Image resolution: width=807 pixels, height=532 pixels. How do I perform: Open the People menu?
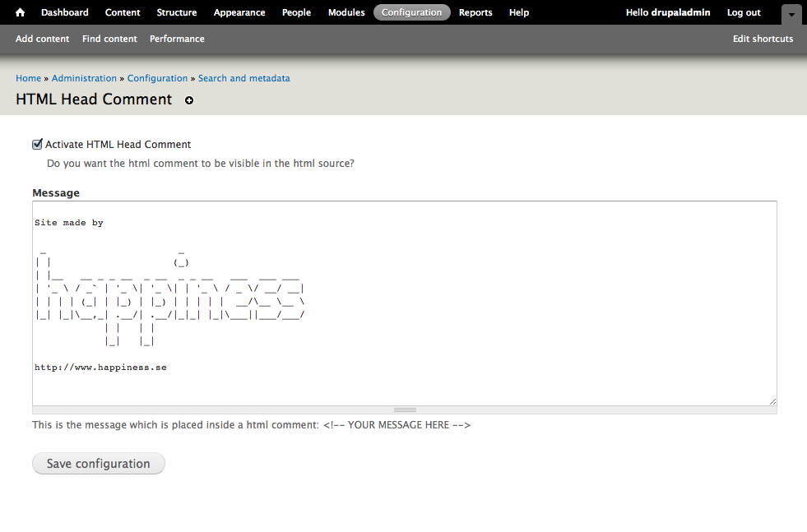[296, 12]
